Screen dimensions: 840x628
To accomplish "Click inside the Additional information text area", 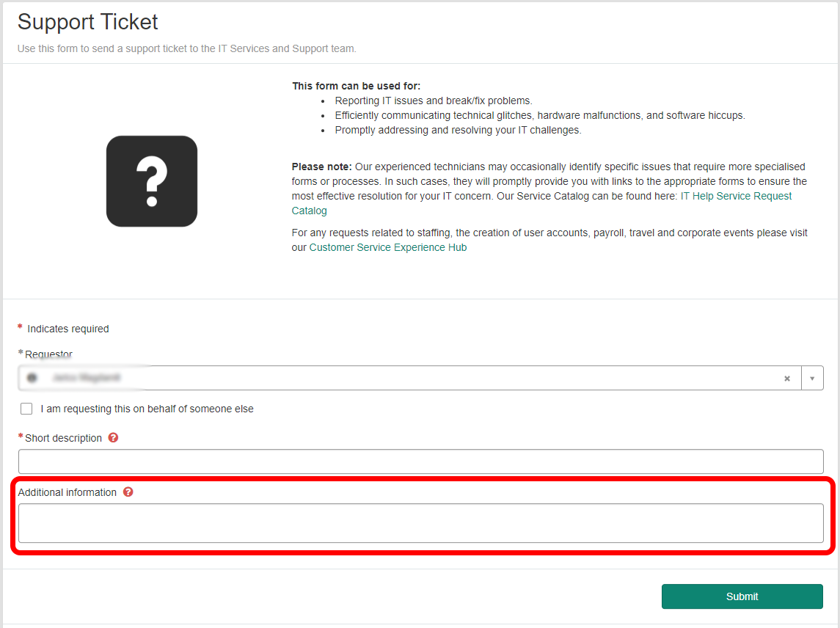I will point(420,523).
